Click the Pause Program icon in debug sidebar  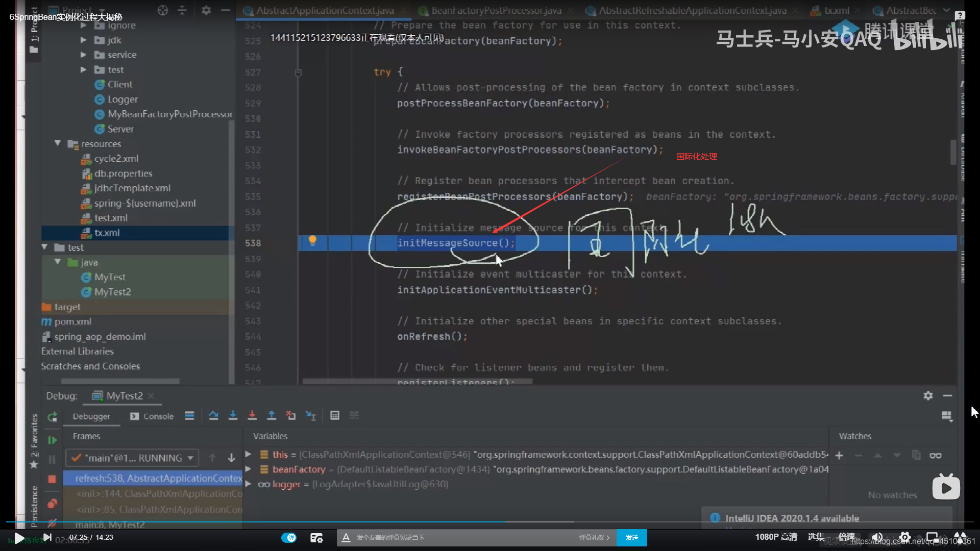coord(52,459)
